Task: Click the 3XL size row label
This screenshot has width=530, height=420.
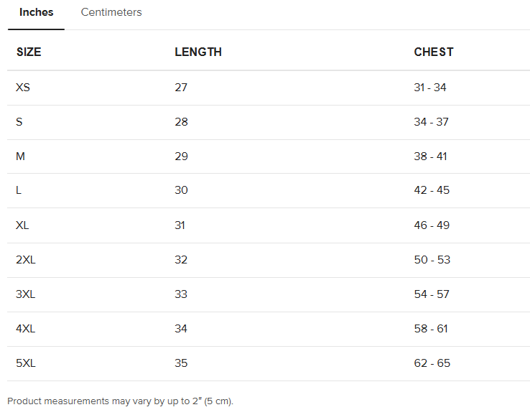Action: point(26,294)
